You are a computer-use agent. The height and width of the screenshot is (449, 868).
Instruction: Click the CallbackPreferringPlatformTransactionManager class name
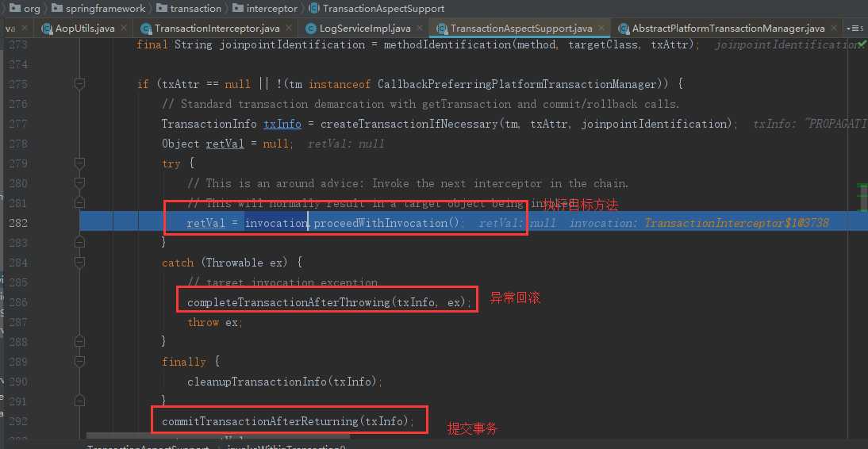click(x=517, y=84)
